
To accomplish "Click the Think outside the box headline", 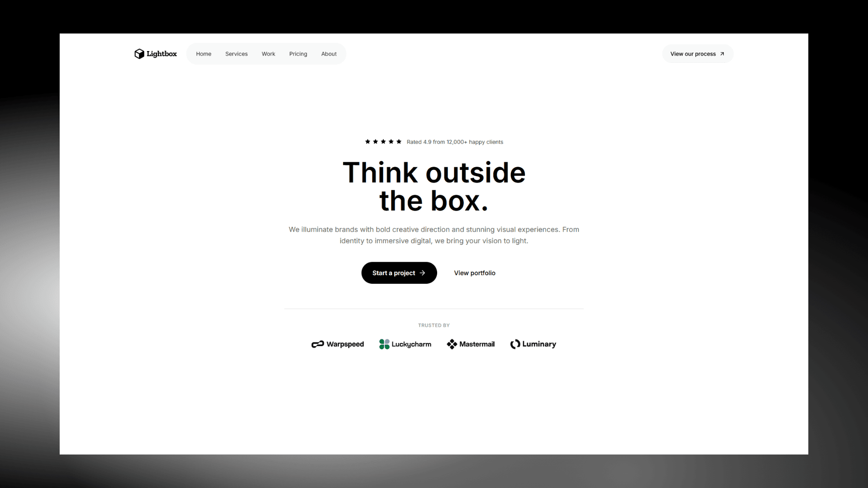I will [x=434, y=186].
